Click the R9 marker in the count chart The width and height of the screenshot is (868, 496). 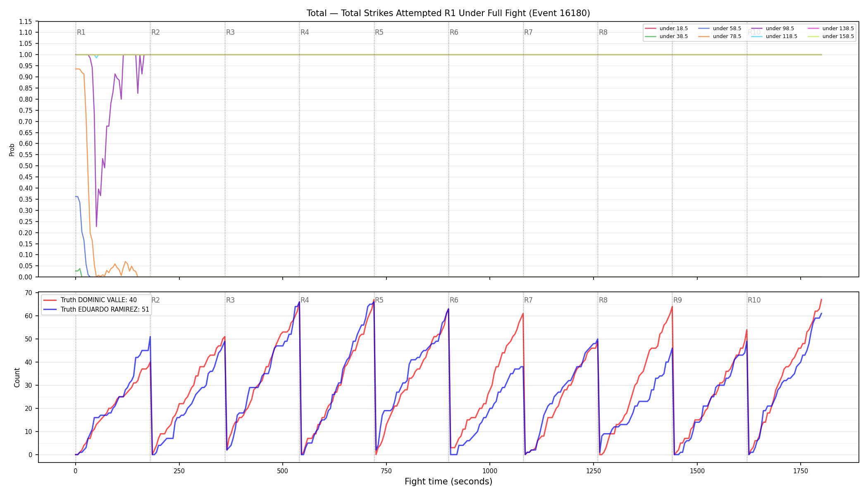tap(677, 300)
